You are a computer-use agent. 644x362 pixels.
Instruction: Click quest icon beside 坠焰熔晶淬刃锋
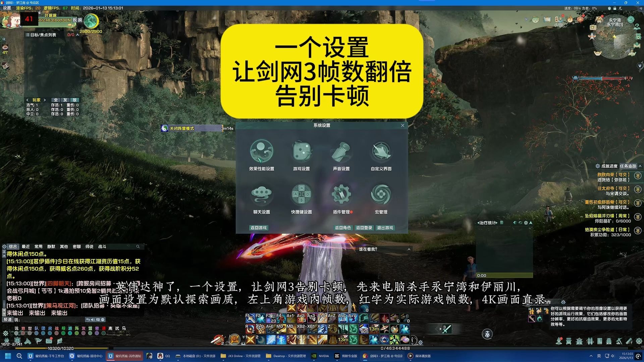[638, 217]
